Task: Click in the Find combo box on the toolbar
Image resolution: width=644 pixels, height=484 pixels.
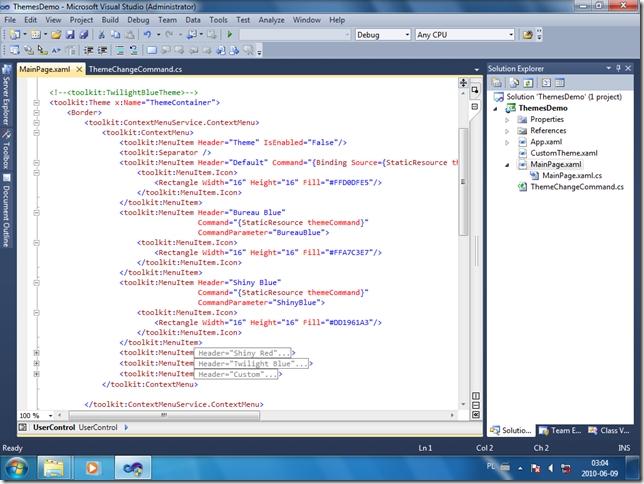Action: (x=294, y=35)
